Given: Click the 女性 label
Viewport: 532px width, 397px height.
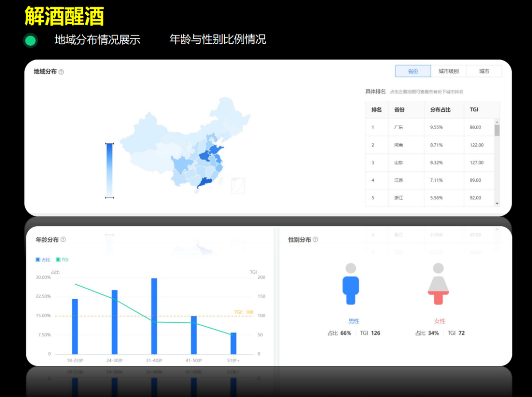Looking at the screenshot, I should [440, 321].
